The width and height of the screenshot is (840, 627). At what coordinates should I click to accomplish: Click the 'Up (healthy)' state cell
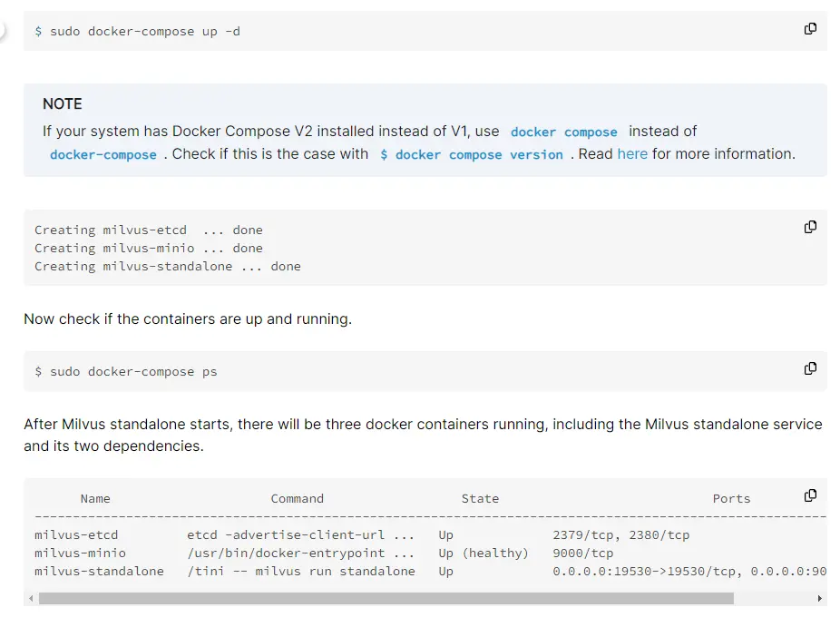pyautogui.click(x=483, y=553)
